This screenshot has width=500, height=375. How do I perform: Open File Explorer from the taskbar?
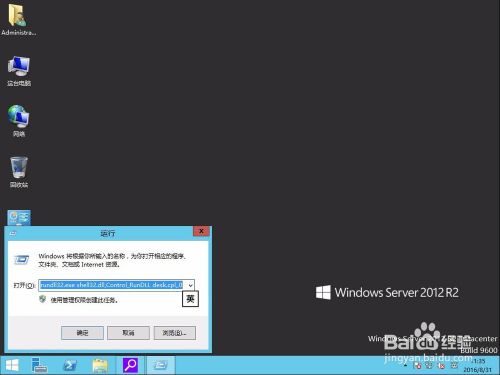tap(100, 365)
